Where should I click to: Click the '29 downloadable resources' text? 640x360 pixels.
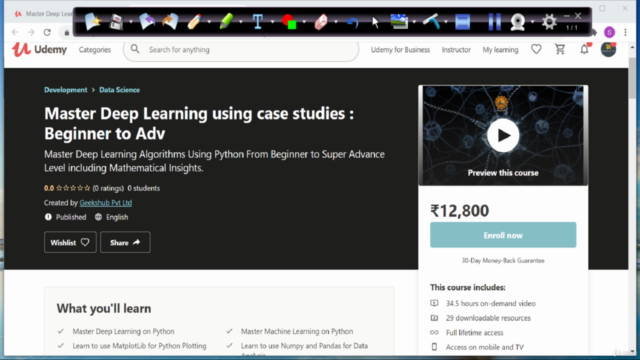coord(488,318)
